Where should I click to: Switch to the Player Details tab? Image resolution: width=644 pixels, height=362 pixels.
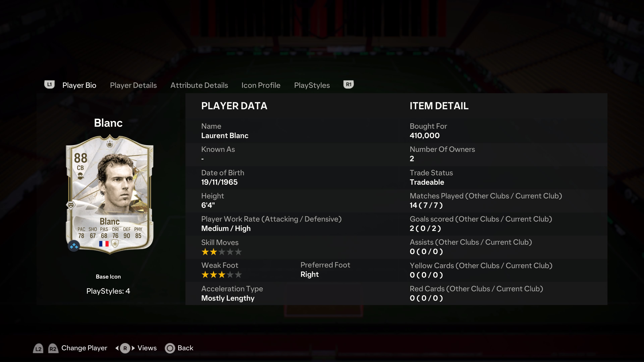click(133, 85)
